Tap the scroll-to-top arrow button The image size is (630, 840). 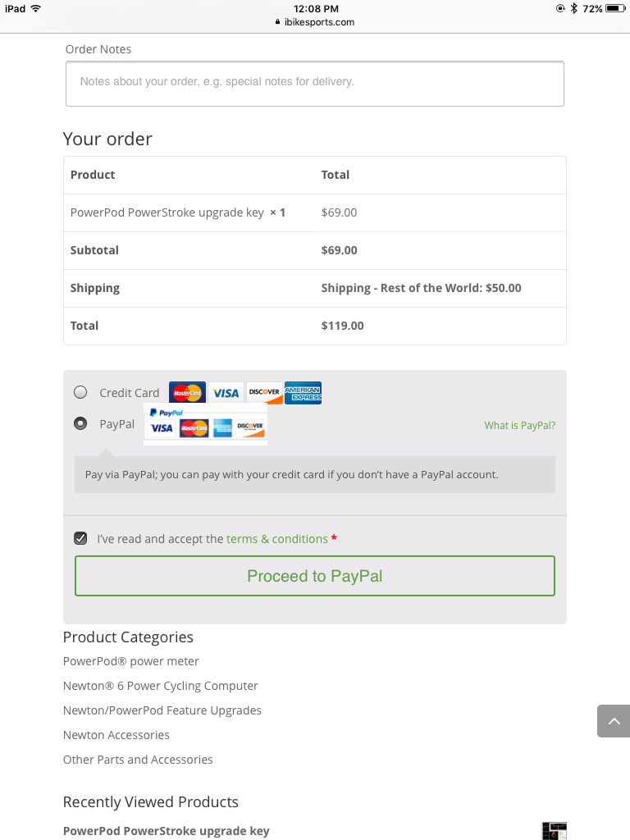(x=614, y=721)
